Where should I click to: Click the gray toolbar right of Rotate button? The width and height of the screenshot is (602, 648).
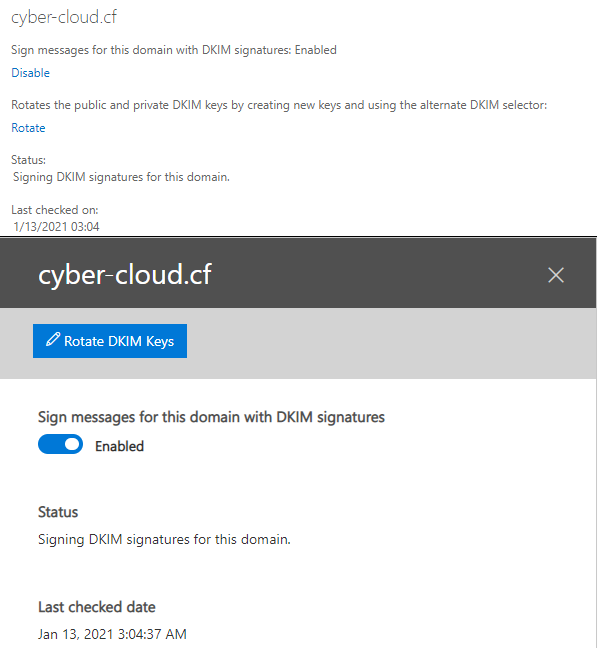click(390, 341)
